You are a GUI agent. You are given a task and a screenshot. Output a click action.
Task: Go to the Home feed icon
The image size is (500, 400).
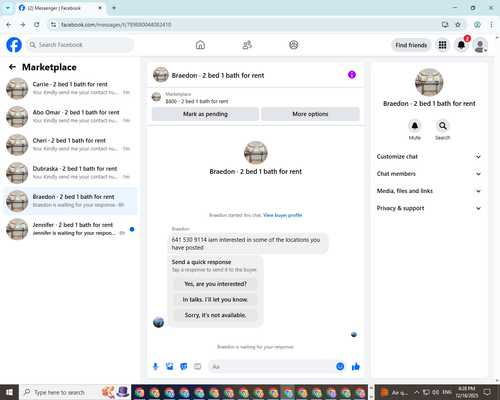click(x=200, y=45)
